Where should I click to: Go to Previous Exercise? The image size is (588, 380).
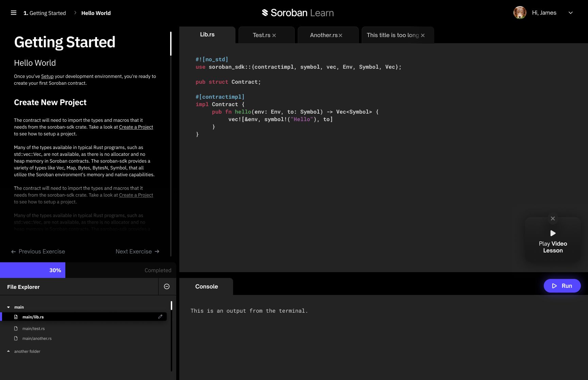coord(38,251)
